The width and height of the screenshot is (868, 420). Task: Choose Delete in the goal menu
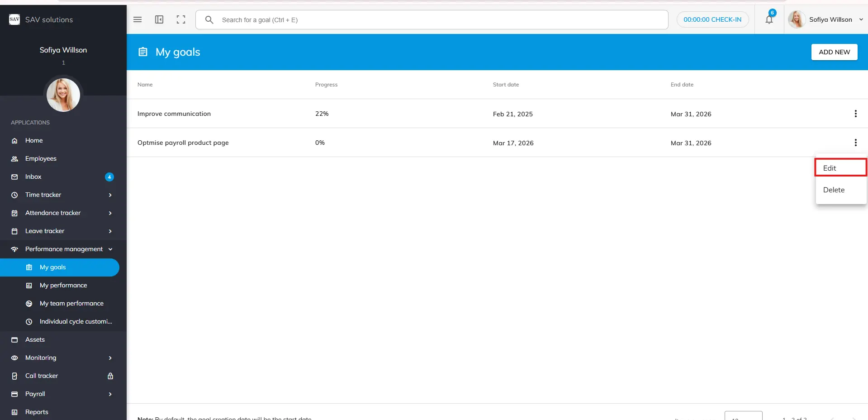[834, 190]
